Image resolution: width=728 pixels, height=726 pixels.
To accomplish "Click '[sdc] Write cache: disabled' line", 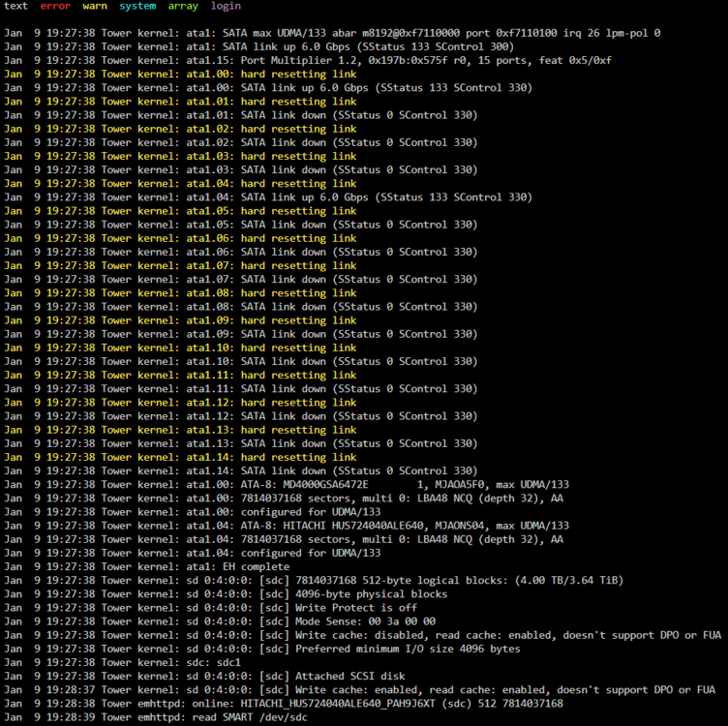I will tap(363, 635).
